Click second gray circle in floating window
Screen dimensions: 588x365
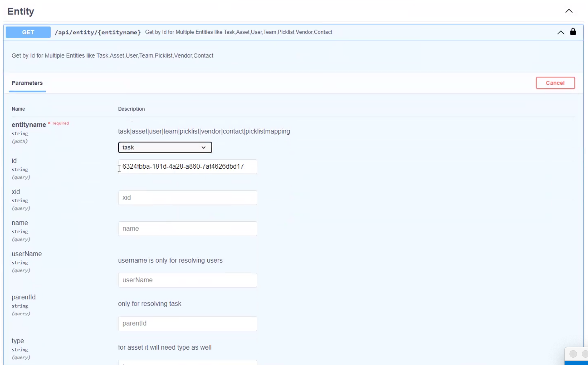[x=584, y=354]
